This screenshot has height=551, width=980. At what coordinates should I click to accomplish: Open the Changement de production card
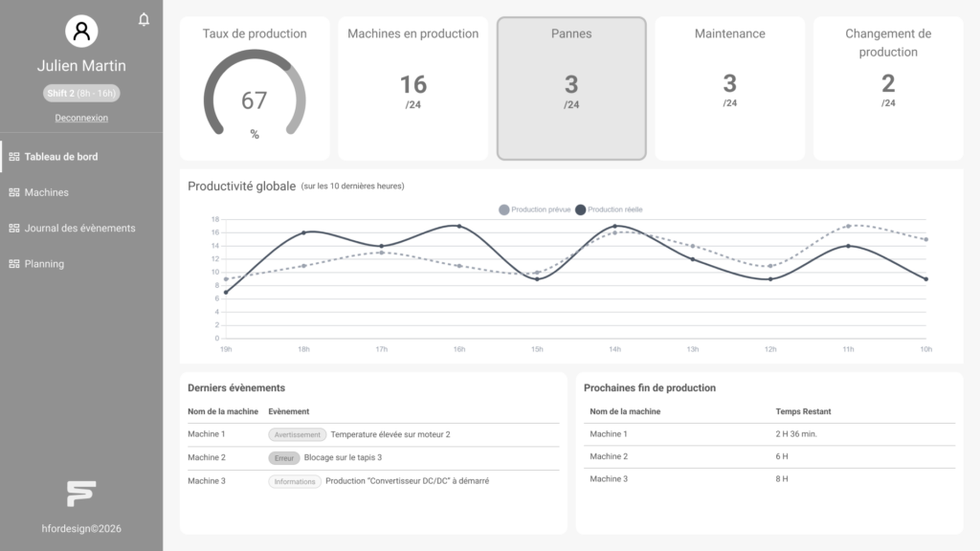click(888, 88)
